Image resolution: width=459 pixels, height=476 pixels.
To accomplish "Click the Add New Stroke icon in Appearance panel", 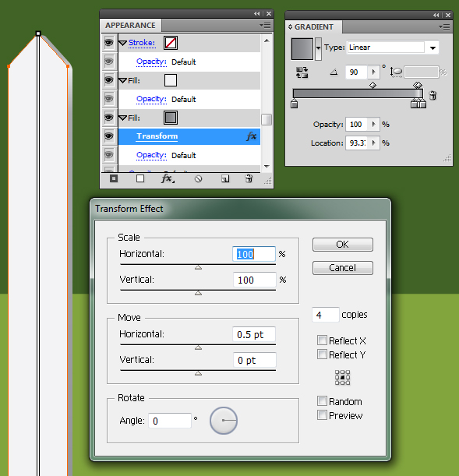I will (114, 178).
